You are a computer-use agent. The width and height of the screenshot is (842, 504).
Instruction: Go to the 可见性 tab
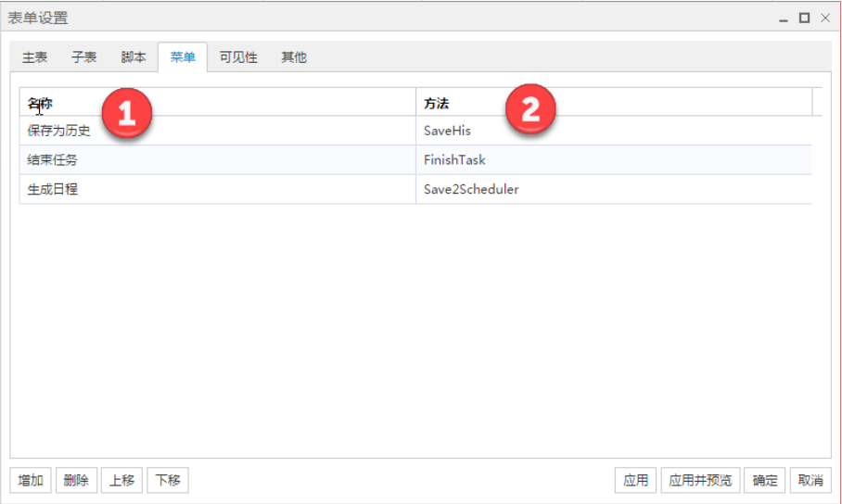tap(238, 57)
